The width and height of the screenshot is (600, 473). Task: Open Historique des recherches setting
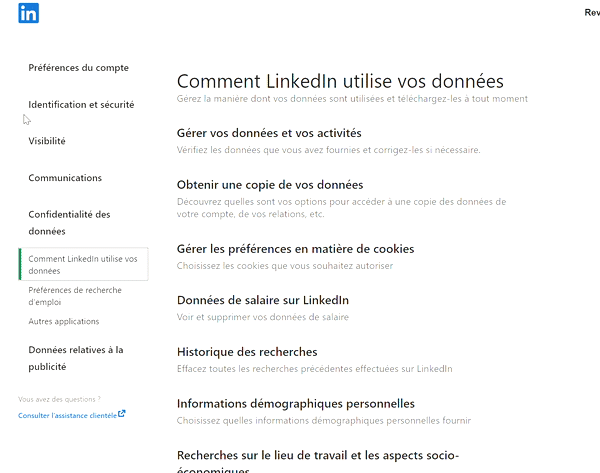(x=247, y=352)
